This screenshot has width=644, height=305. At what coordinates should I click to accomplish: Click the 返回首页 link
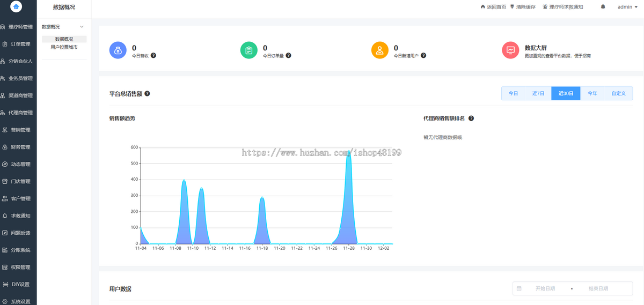point(493,7)
